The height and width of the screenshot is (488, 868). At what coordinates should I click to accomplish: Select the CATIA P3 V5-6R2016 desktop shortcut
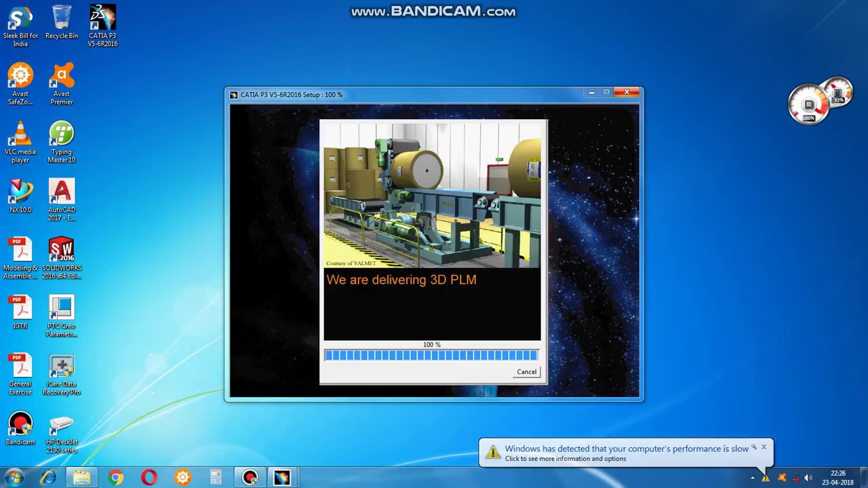pyautogui.click(x=102, y=26)
